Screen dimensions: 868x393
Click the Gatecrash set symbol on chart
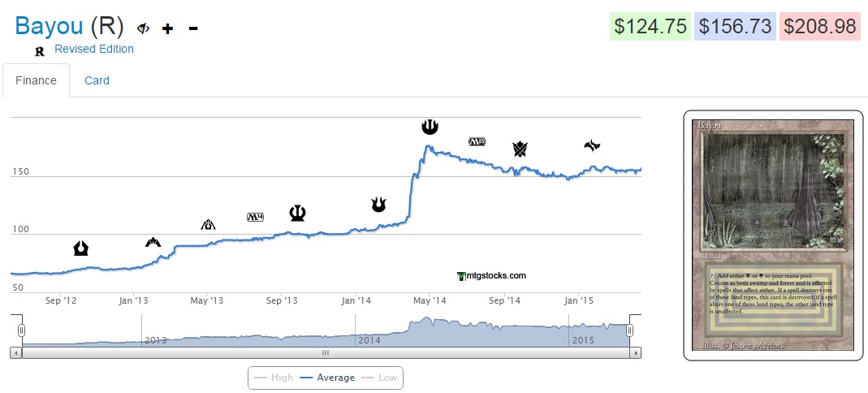point(153,241)
